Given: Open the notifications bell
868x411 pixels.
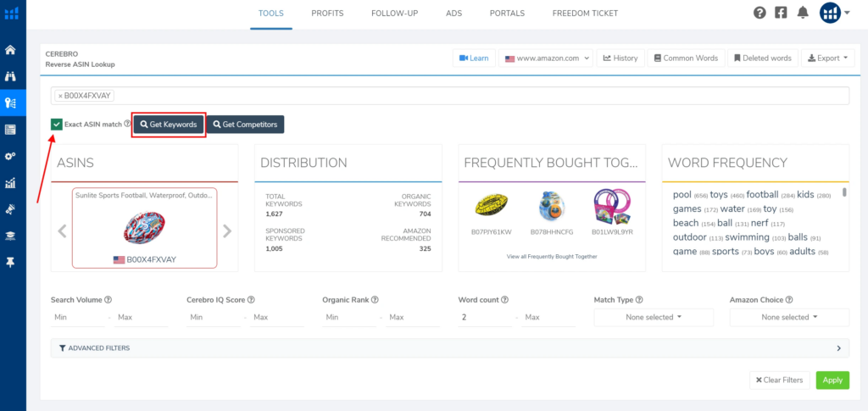Looking at the screenshot, I should pyautogui.click(x=803, y=13).
